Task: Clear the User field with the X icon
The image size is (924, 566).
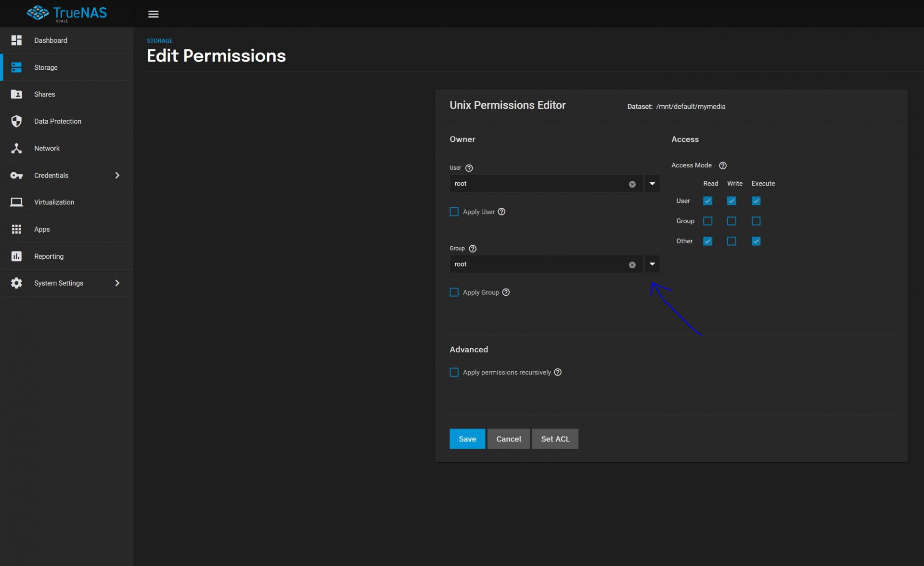Action: pos(632,184)
